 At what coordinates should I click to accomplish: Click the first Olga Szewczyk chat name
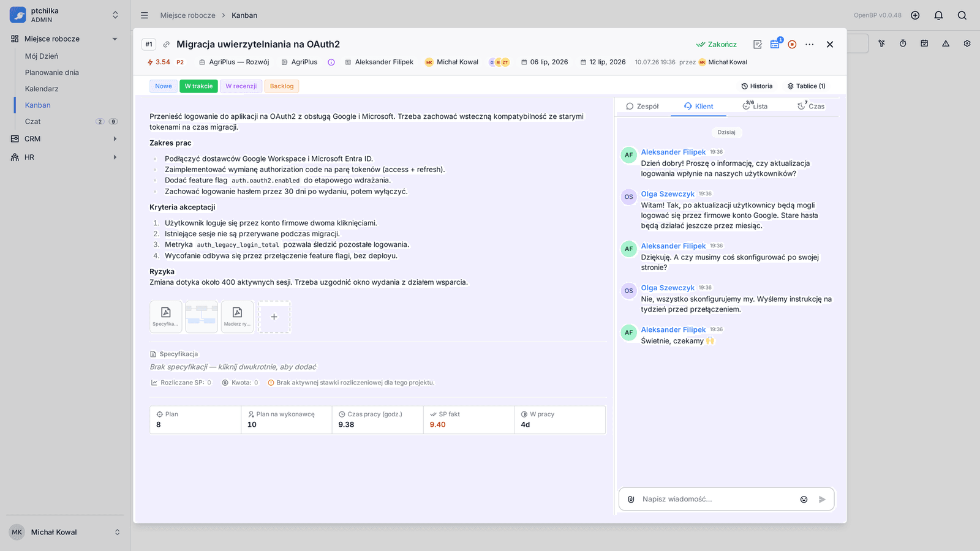[x=668, y=194]
